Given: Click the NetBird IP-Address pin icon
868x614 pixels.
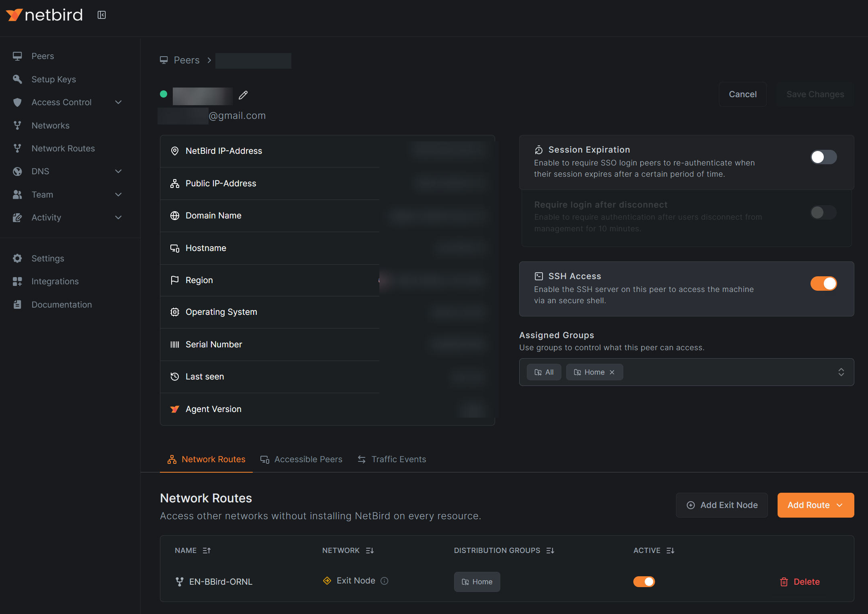Looking at the screenshot, I should [175, 151].
